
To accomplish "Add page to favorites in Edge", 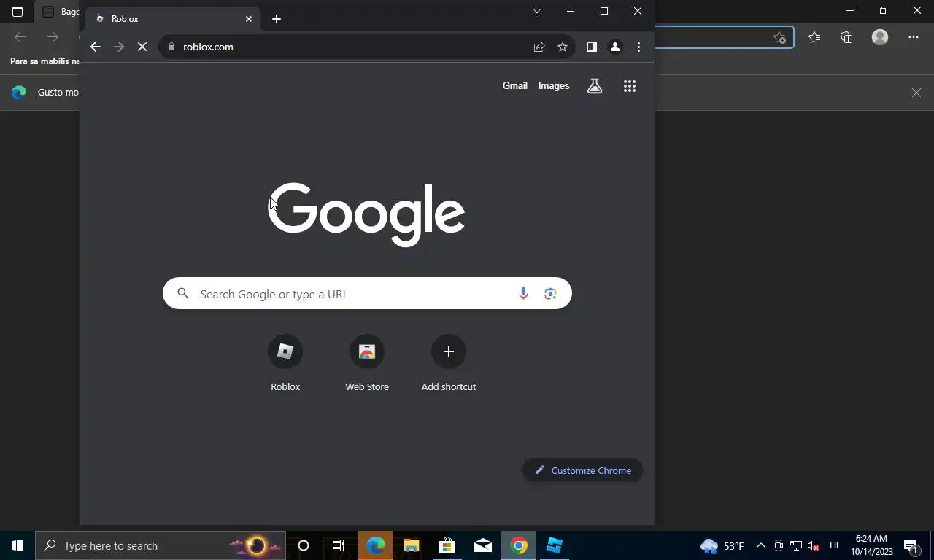I will click(779, 37).
